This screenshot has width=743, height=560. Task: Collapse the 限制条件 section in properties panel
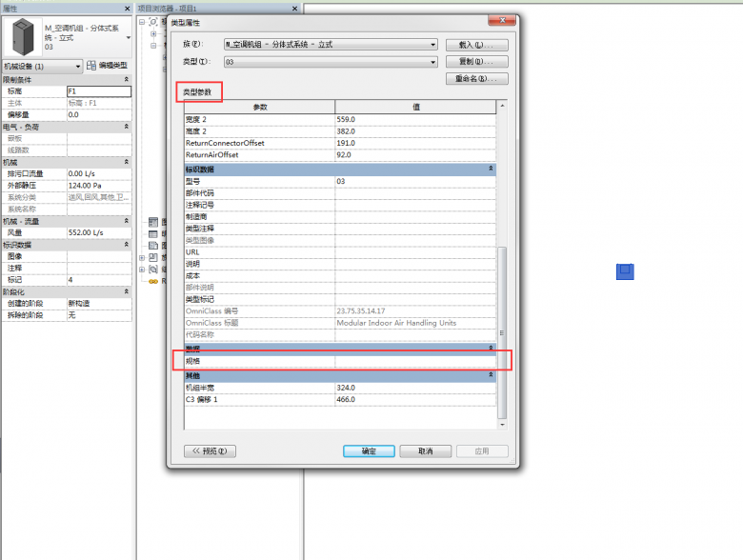click(128, 80)
